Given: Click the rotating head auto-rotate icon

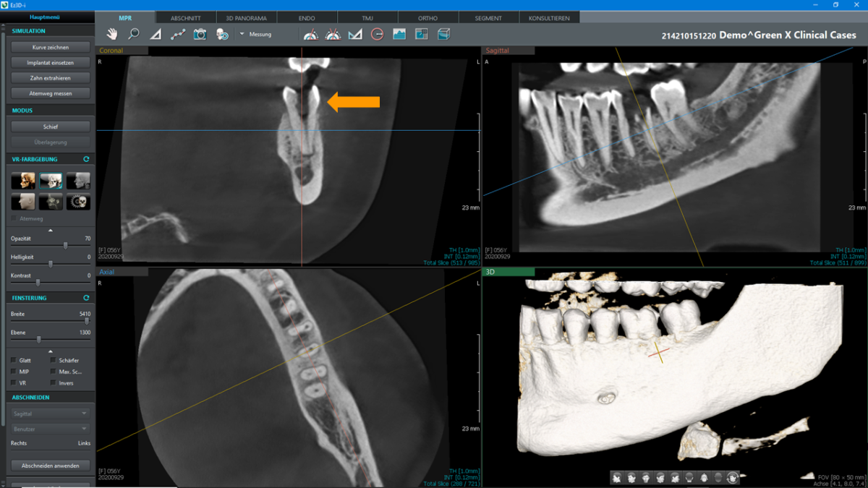Looking at the screenshot, I should coord(733,478).
